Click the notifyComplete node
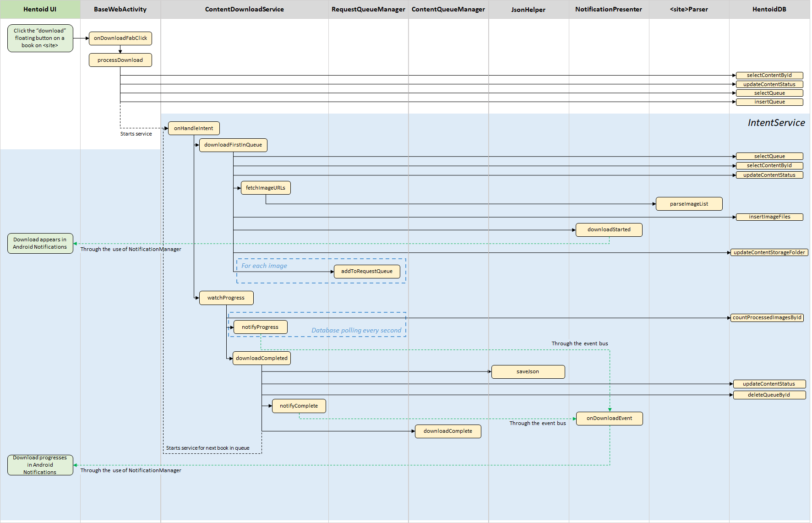This screenshot has height=523, width=812. (299, 406)
